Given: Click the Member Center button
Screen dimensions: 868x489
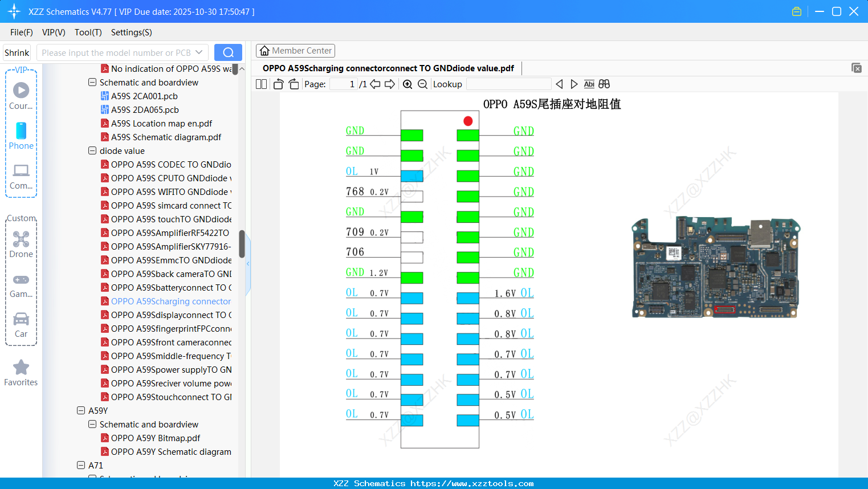Looking at the screenshot, I should 295,50.
